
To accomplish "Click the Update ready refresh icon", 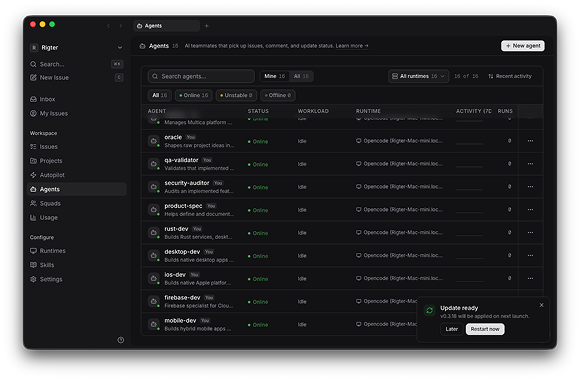I will click(429, 310).
